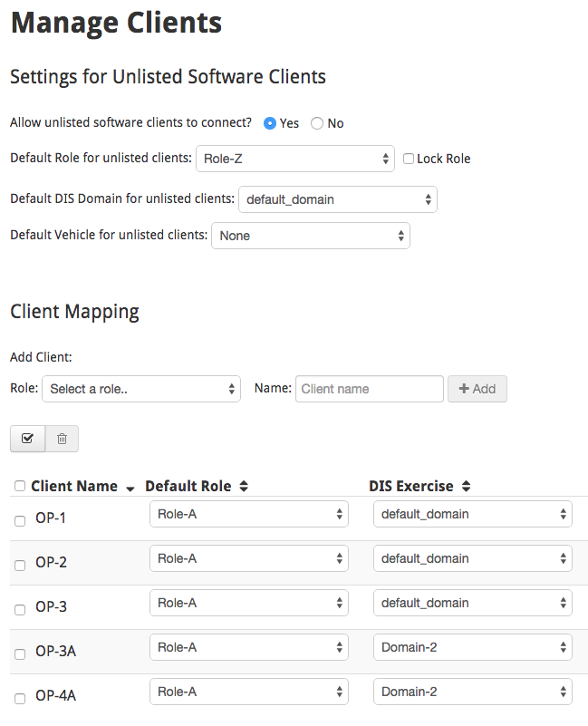588x726 pixels.
Task: Check the OP-1 client row checkbox
Action: [x=20, y=521]
